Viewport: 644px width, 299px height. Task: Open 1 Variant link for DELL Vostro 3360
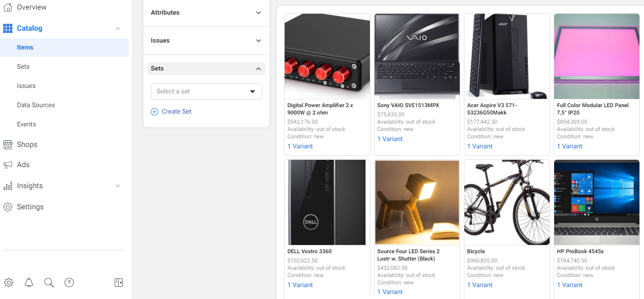click(300, 285)
